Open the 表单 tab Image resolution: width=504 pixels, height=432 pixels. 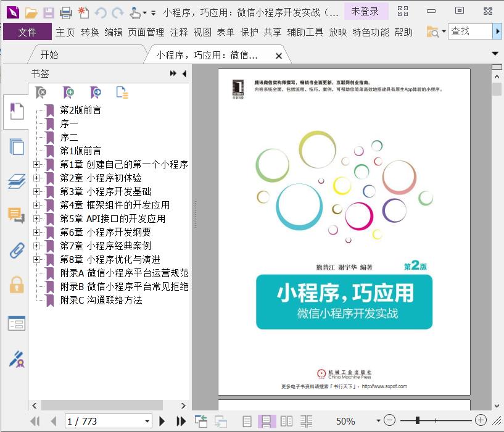pos(226,32)
